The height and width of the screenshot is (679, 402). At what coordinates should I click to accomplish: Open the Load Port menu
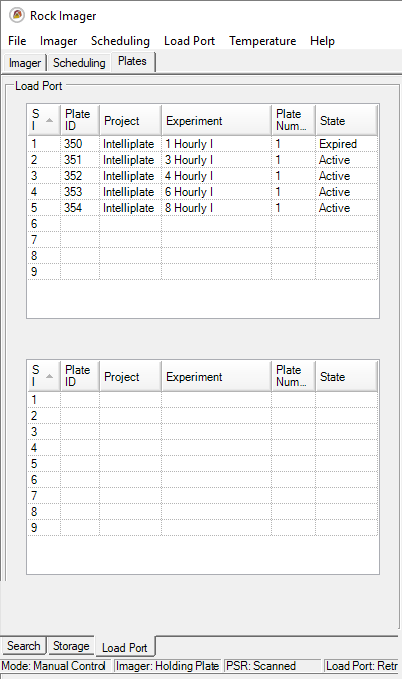[189, 41]
